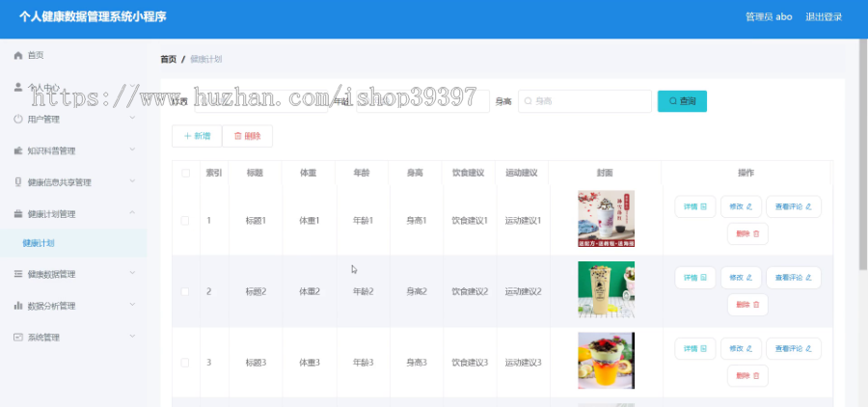Screen dimensions: 868x407
Task: Click the trash icon for row 标题1 删除
Action: point(756,233)
